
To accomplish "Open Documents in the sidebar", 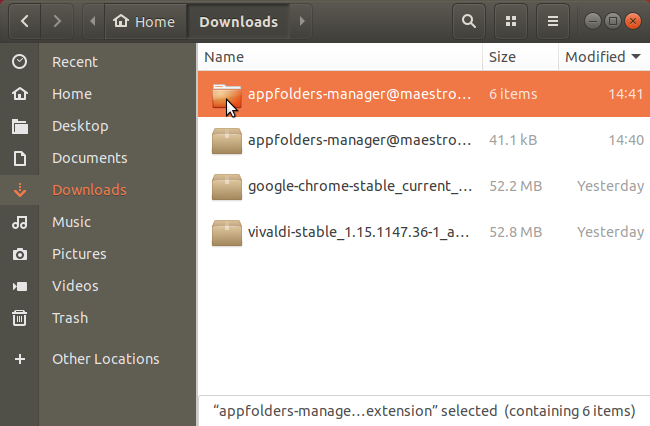I will (x=90, y=158).
